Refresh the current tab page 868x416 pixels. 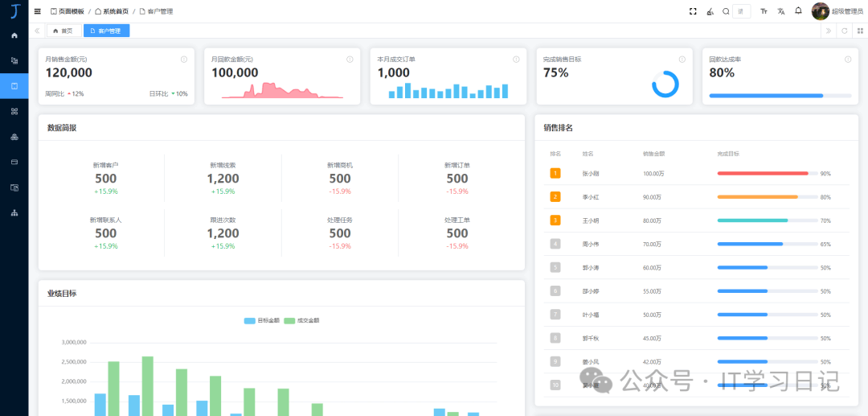844,31
